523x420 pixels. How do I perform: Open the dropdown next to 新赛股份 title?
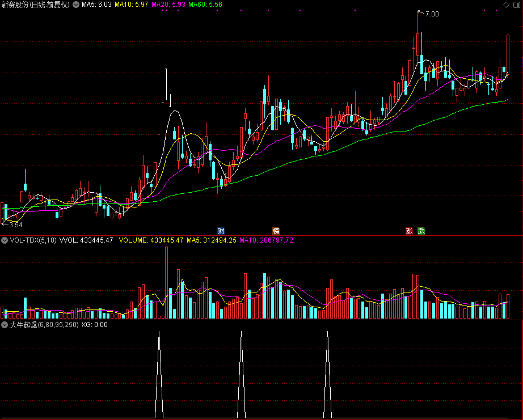click(76, 5)
